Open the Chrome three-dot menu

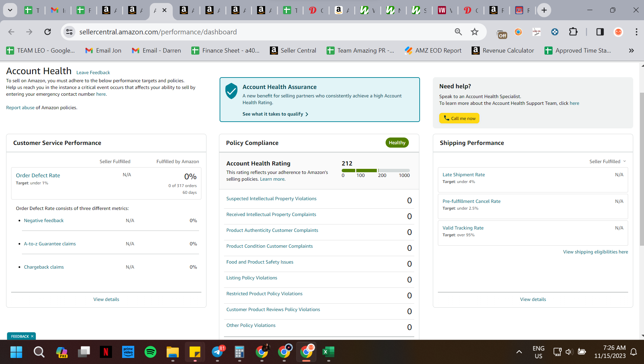click(x=636, y=32)
